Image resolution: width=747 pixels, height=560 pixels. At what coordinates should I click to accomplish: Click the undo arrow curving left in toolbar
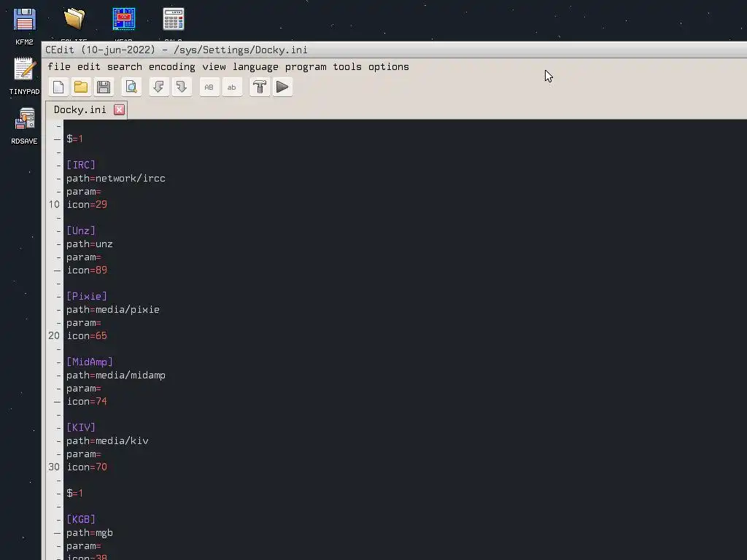click(158, 87)
